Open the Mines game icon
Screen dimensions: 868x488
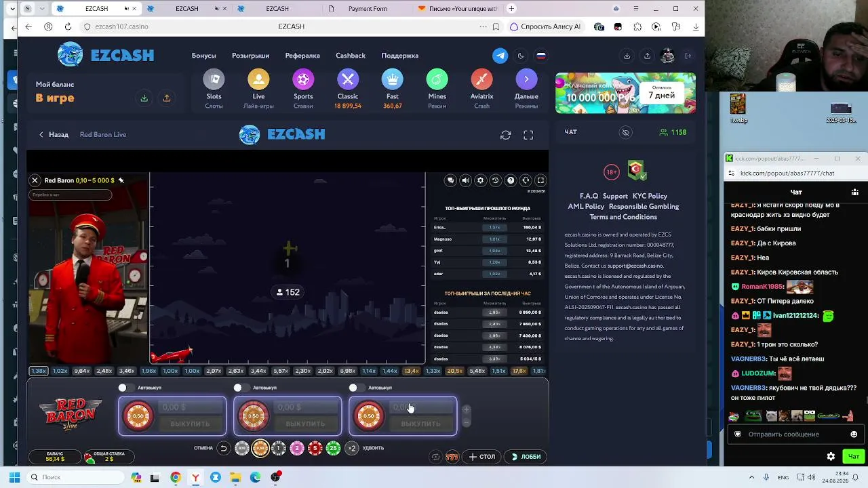coord(437,80)
